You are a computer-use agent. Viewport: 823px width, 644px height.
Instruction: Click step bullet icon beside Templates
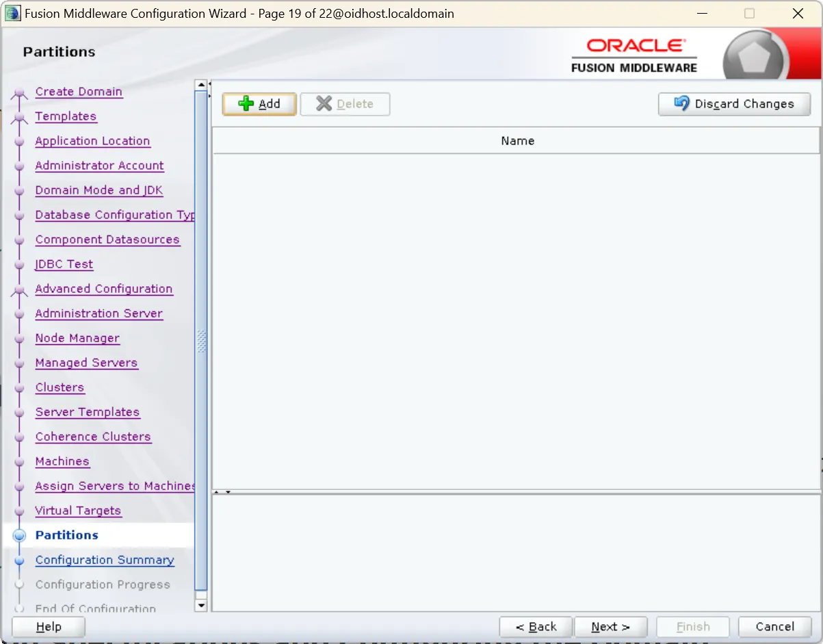tap(20, 117)
